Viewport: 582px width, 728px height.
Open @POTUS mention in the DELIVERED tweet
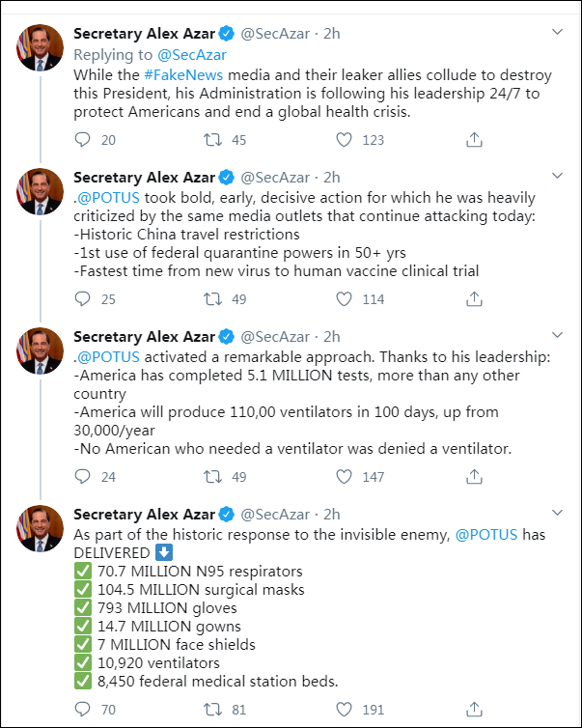[487, 534]
